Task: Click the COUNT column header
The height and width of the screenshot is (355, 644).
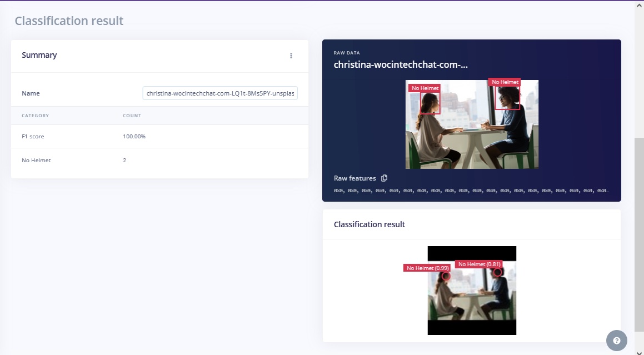Action: (132, 116)
